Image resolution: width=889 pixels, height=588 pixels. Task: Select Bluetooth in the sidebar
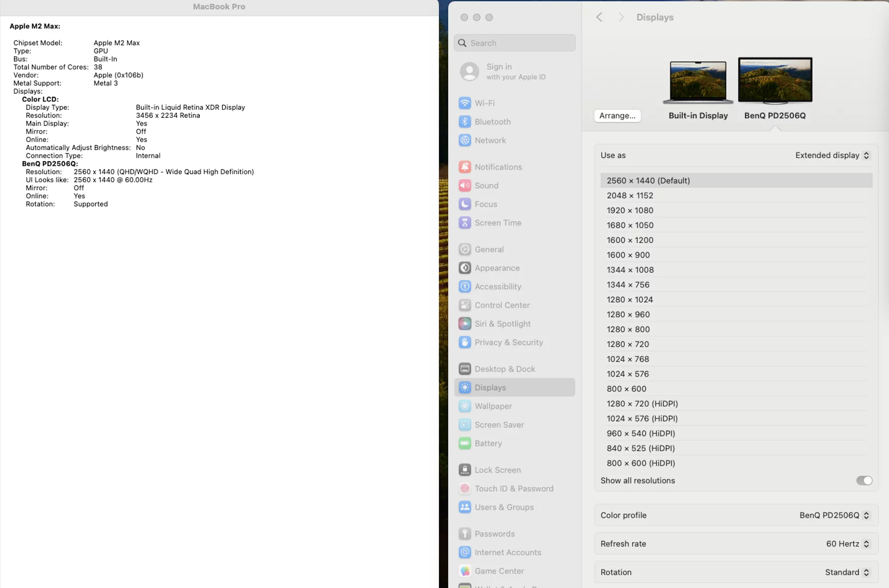tap(492, 121)
